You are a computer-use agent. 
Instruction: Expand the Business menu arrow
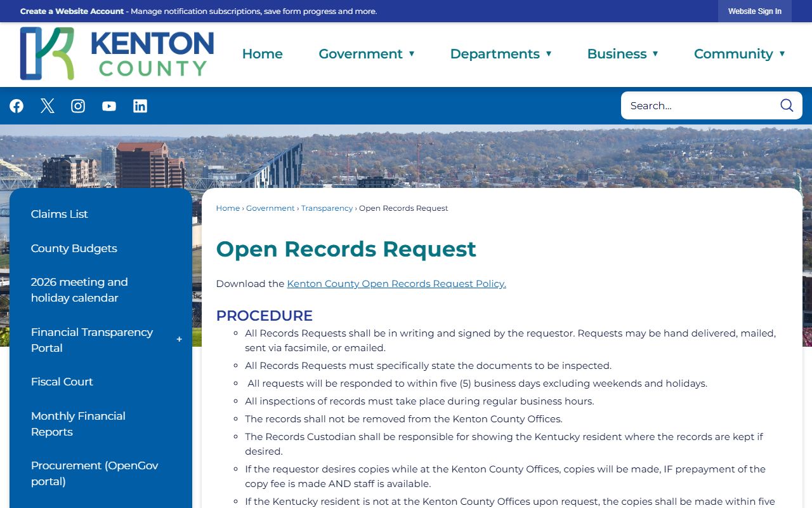click(655, 54)
